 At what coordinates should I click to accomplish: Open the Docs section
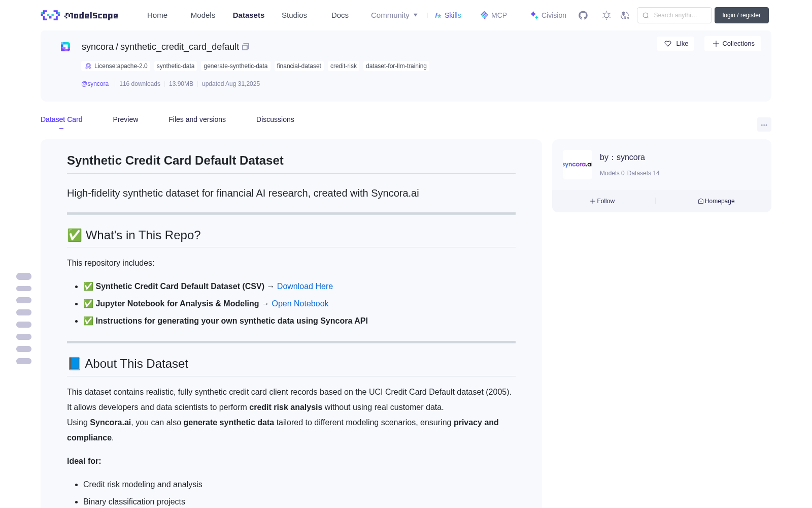(x=340, y=15)
